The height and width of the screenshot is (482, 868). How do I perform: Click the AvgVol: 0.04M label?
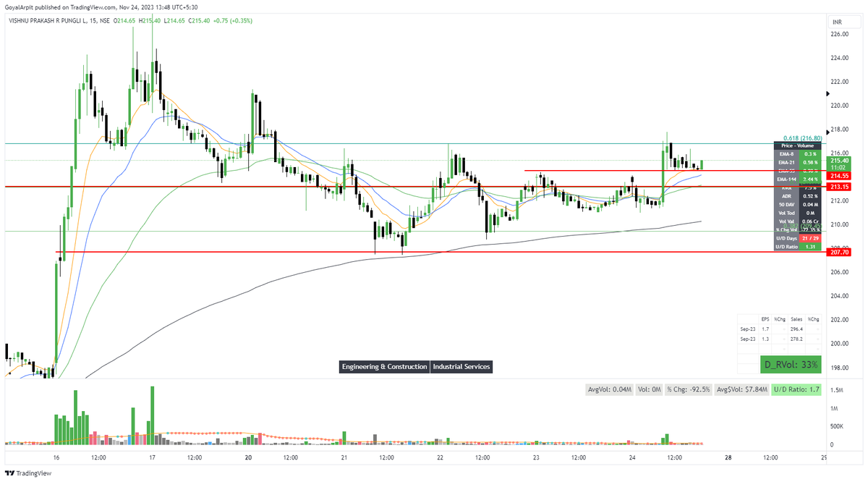point(608,389)
